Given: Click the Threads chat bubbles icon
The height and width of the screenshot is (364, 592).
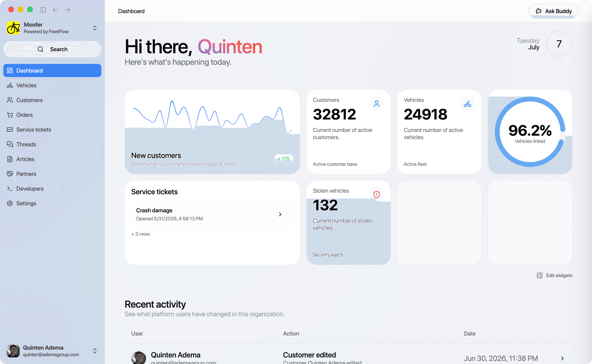Looking at the screenshot, I should click(x=10, y=144).
